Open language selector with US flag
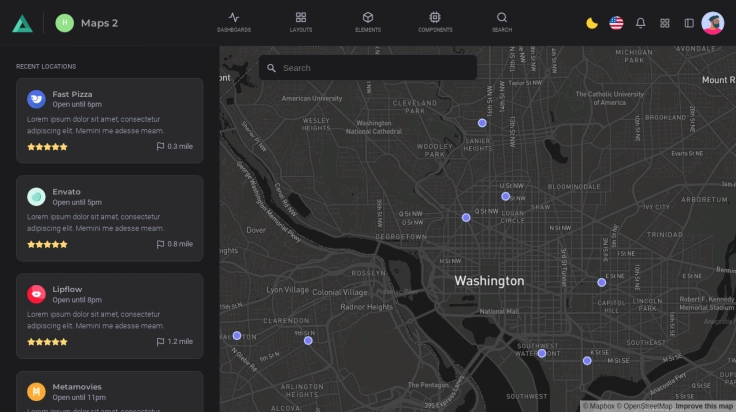The image size is (736, 412). click(616, 23)
